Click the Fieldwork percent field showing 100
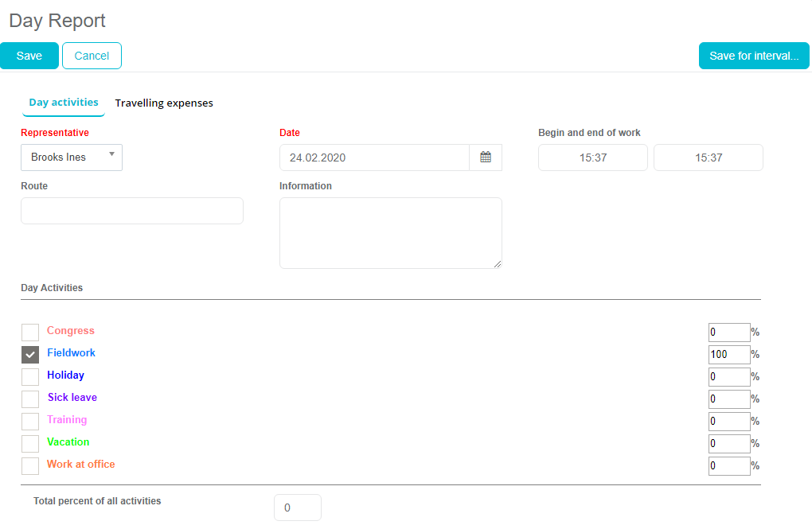Viewport: 812px width, 529px height. pyautogui.click(x=728, y=355)
